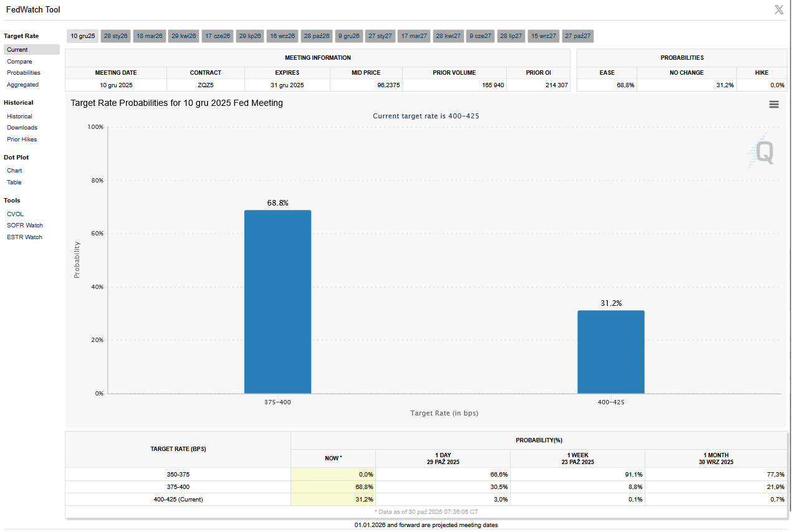This screenshot has height=532, width=793.
Task: Open the Compare target rate view
Action: (x=19, y=62)
